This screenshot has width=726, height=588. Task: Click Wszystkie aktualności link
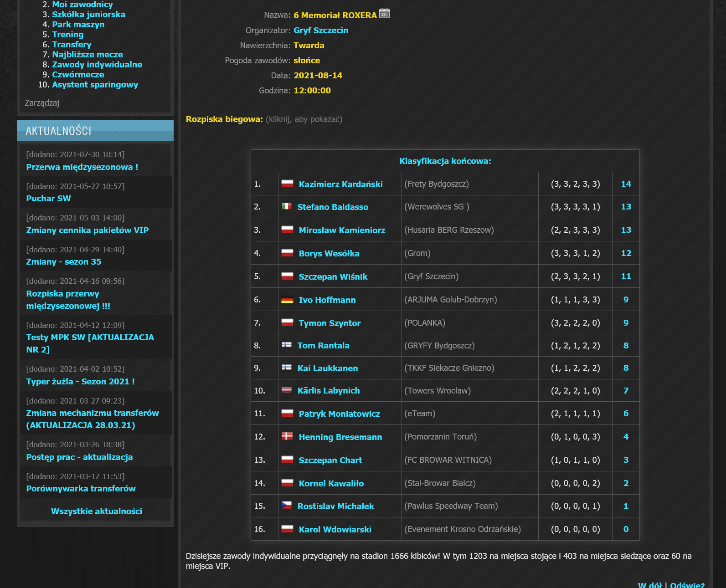coord(97,511)
